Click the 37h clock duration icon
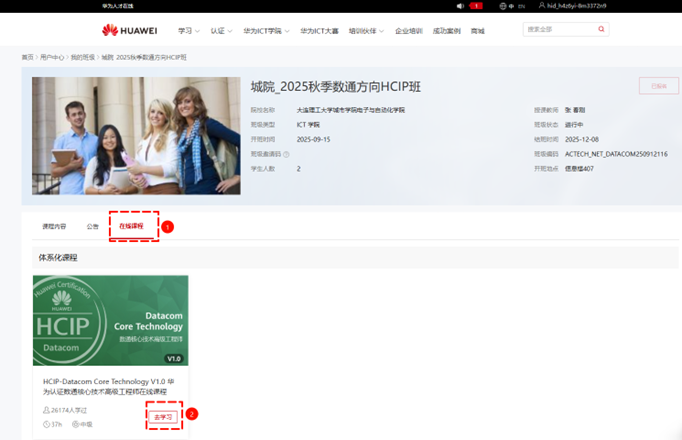Viewport: 682px width, 440px height. click(x=46, y=424)
